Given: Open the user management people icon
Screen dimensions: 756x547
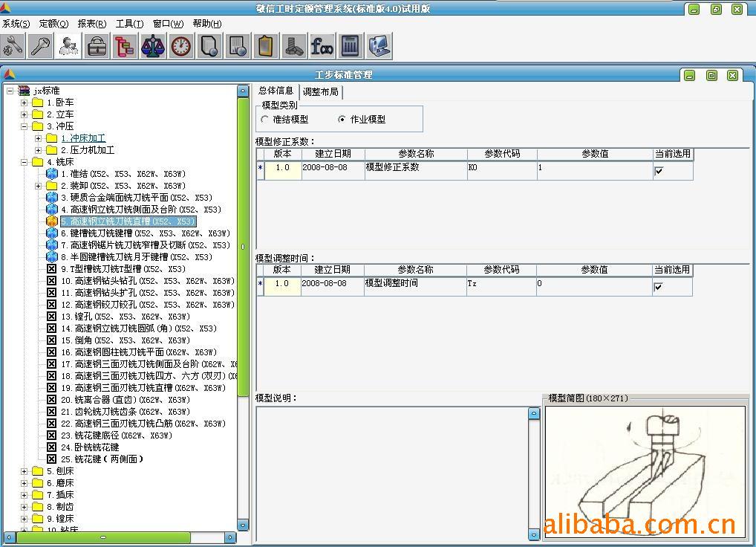Looking at the screenshot, I should [69, 46].
